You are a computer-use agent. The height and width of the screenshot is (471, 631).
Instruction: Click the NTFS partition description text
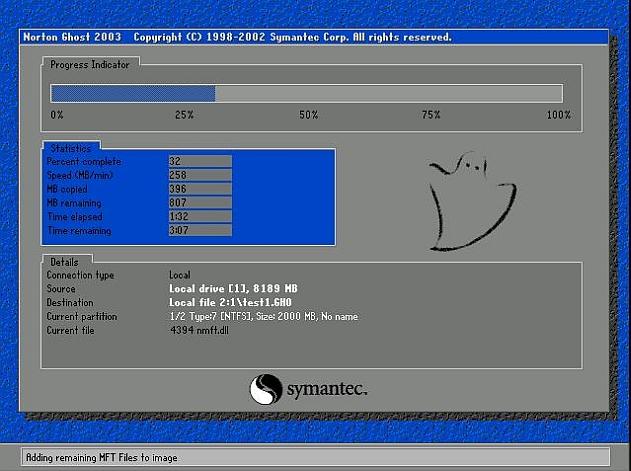coord(264,316)
